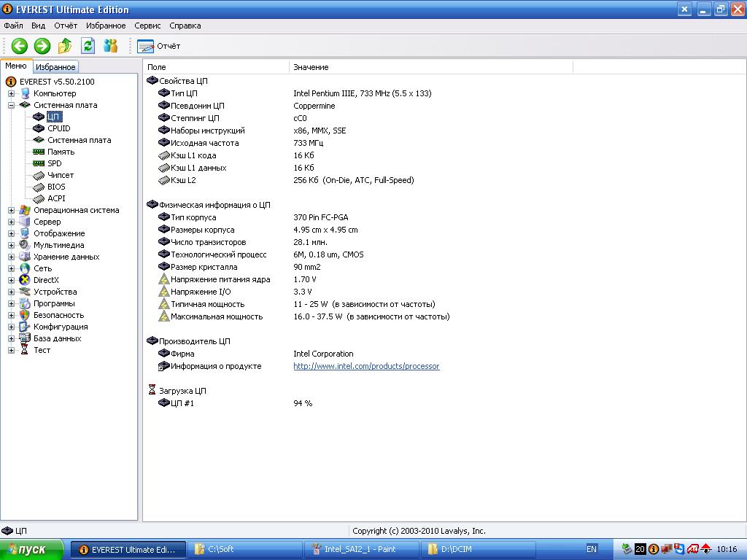
Task: Click the Тест hourglass icon
Action: click(25, 350)
